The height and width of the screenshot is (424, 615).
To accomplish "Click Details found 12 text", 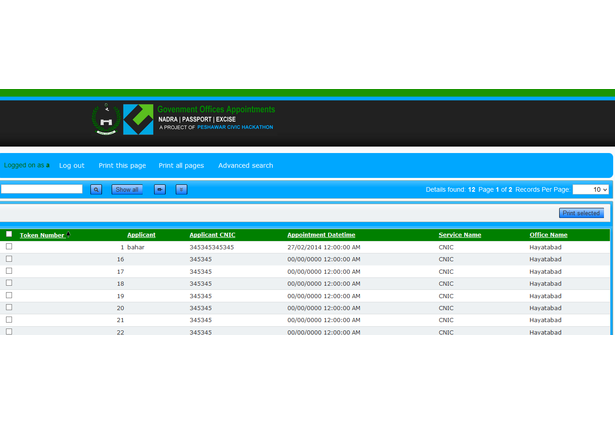I will click(x=450, y=189).
